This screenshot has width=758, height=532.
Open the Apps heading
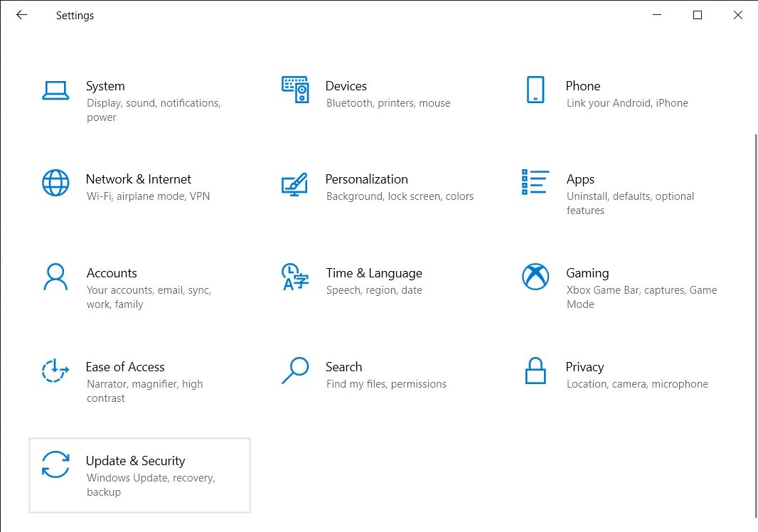580,180
